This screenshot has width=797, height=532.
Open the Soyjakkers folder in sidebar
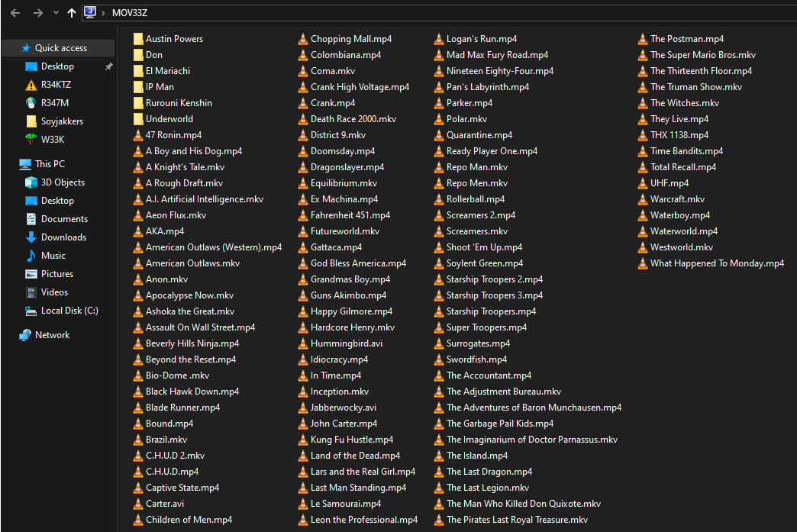pyautogui.click(x=62, y=121)
